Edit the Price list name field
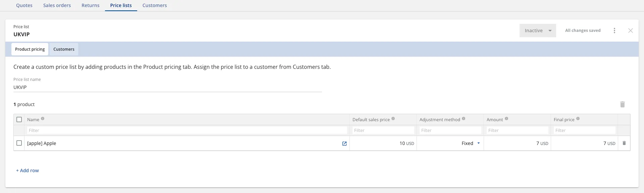The image size is (644, 193). point(168,87)
